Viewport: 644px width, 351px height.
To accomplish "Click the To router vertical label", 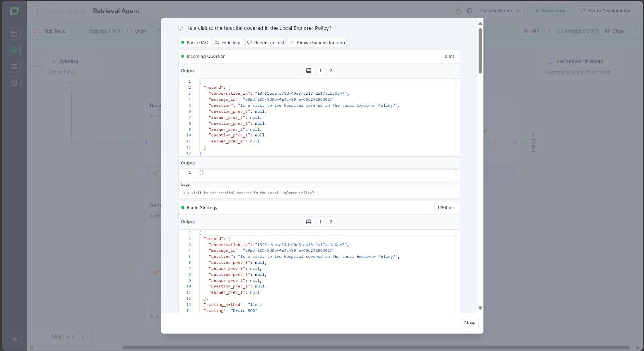I will tap(533, 142).
